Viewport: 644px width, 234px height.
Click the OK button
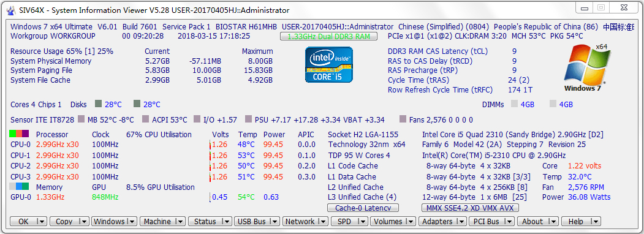[24, 221]
